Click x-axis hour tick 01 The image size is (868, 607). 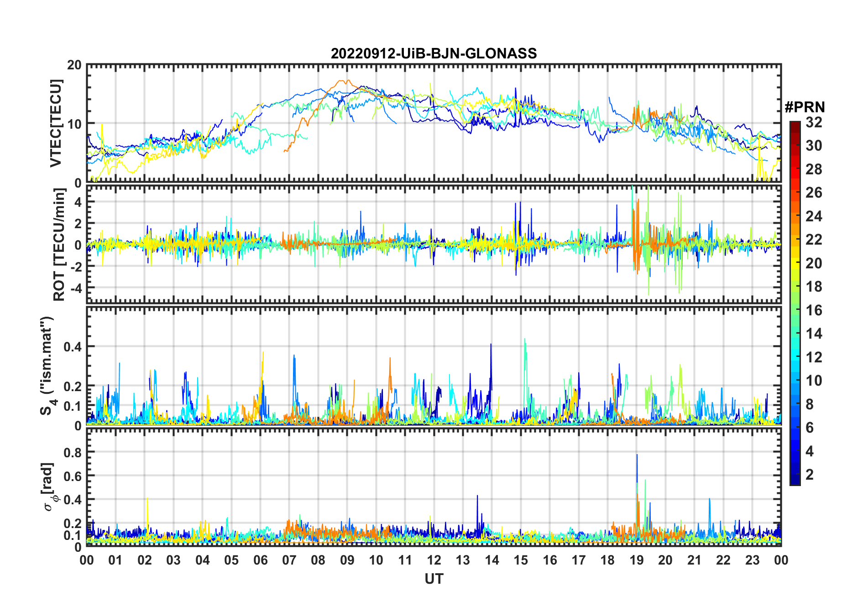tap(115, 560)
